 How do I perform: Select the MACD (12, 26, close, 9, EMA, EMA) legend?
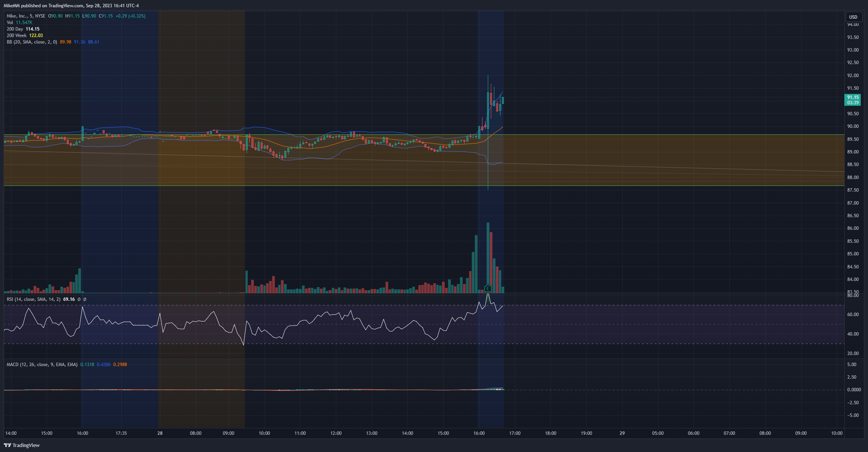tap(42, 365)
